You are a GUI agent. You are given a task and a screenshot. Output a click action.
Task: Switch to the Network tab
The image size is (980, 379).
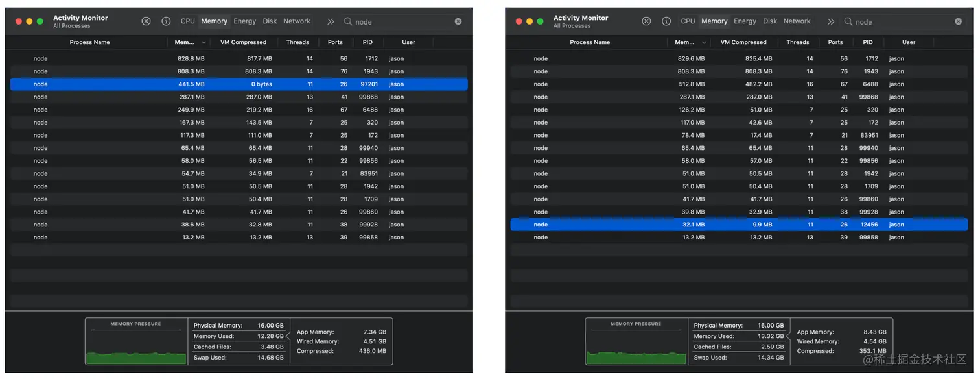click(x=297, y=21)
